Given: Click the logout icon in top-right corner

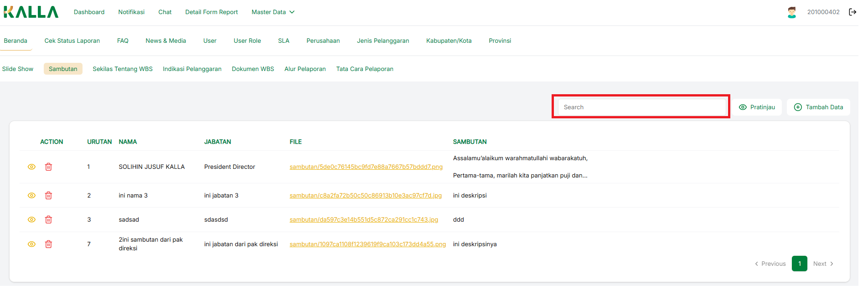Looking at the screenshot, I should pos(852,12).
